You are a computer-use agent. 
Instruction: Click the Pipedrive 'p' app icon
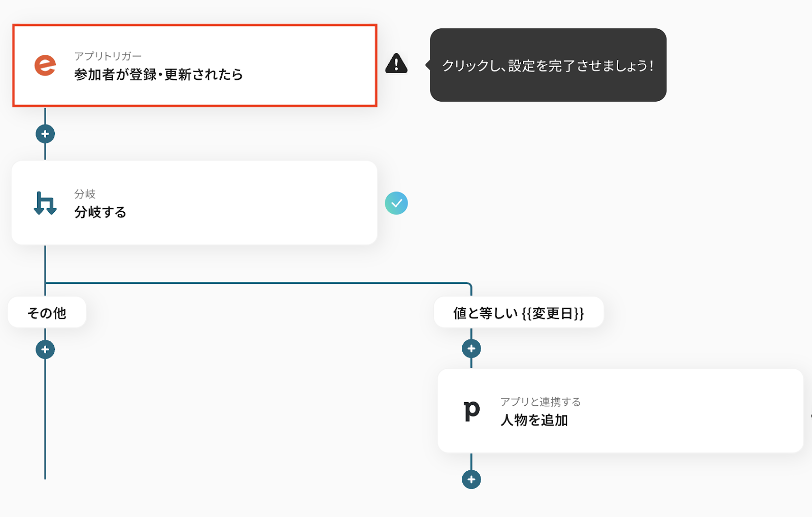pos(471,410)
